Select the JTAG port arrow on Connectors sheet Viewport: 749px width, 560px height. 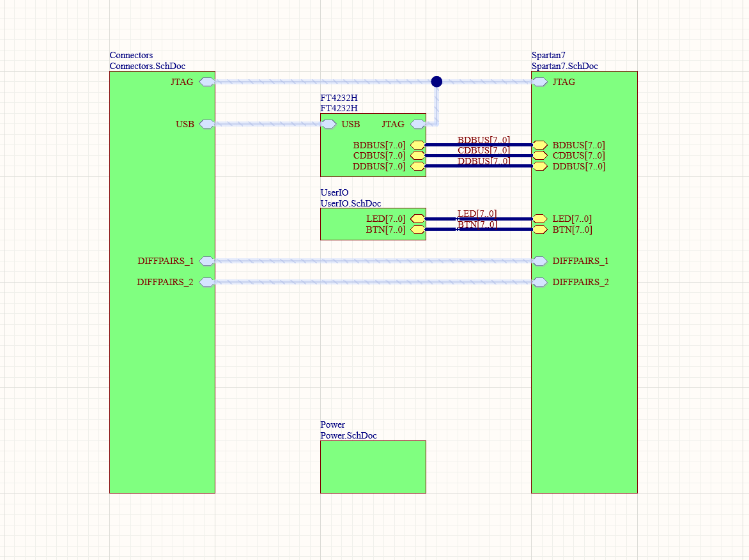click(x=206, y=82)
